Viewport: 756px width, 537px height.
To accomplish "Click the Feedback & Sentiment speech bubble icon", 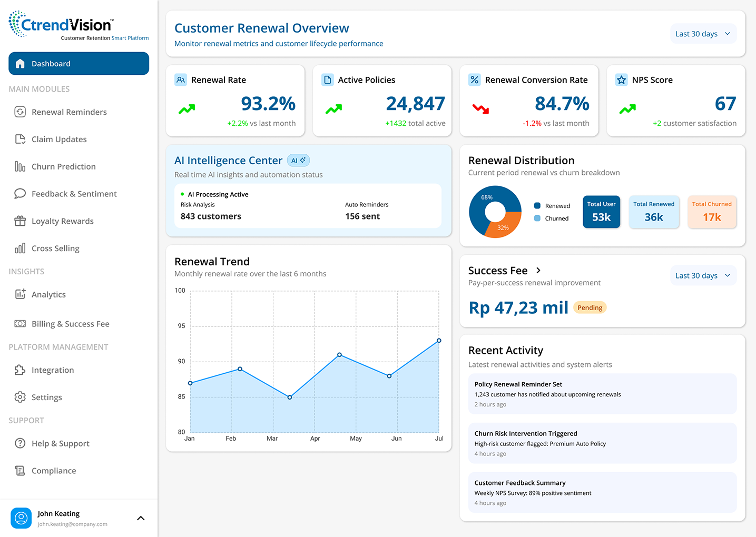I will tap(20, 194).
